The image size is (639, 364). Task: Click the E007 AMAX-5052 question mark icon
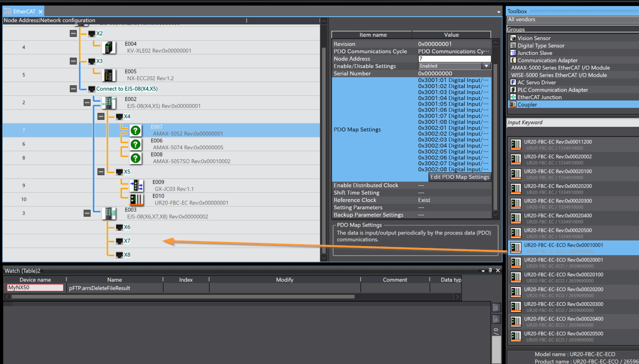point(135,130)
